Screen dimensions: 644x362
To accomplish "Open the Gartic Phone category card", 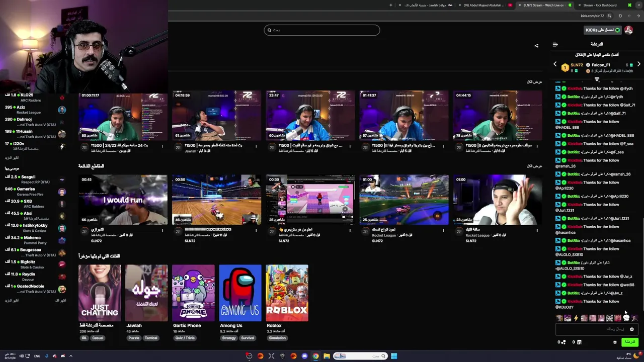I will click(193, 293).
